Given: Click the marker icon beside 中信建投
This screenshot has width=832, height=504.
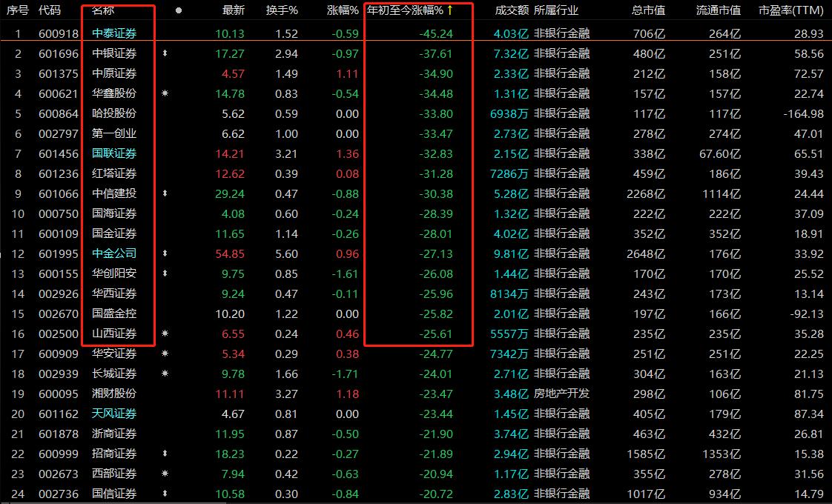Looking at the screenshot, I should coord(165,193).
